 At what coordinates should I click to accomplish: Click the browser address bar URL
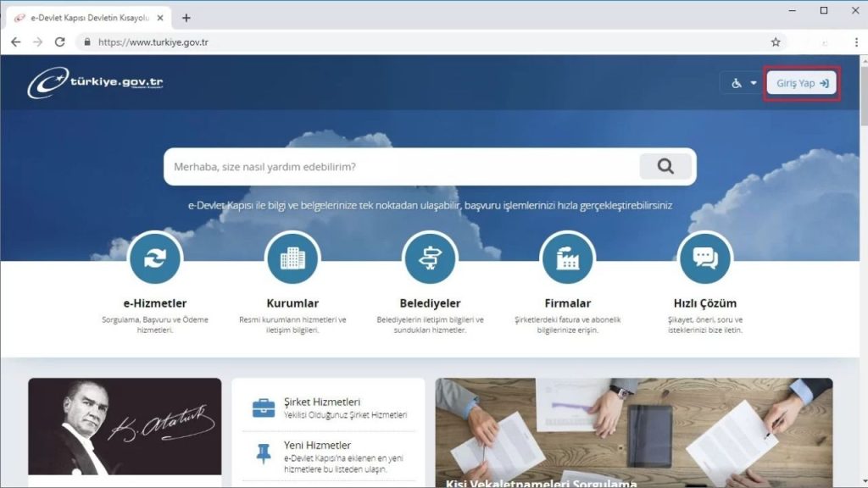pyautogui.click(x=153, y=42)
